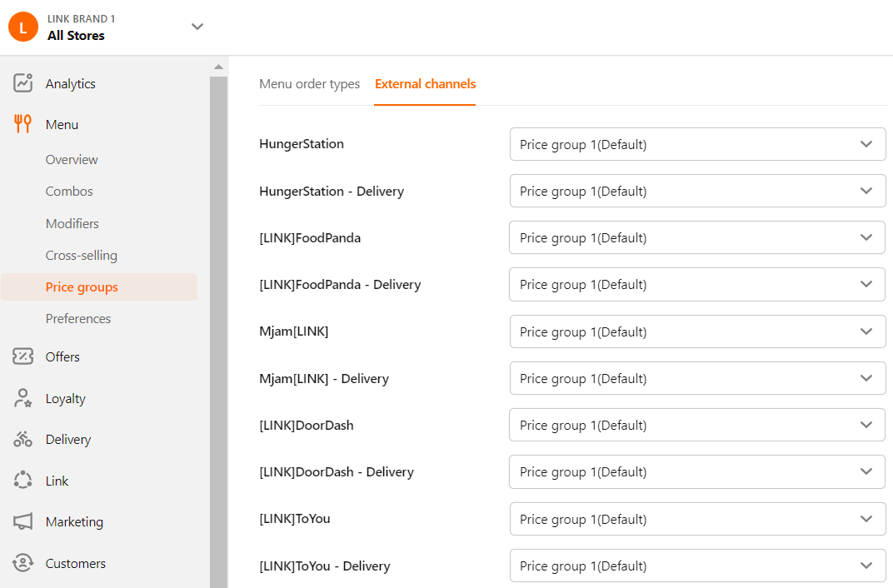Click the [LINK]ToYou channel label
The height and width of the screenshot is (588, 893).
[294, 519]
